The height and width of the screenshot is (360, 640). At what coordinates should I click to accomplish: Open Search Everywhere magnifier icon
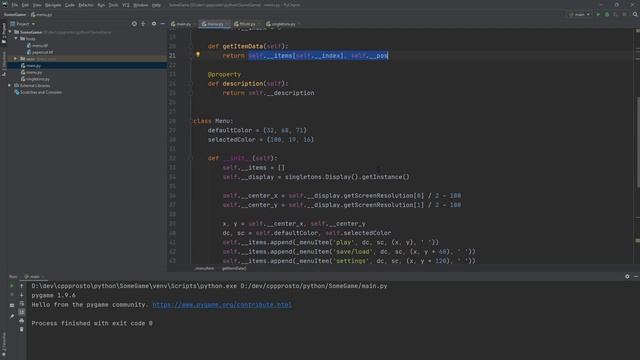(635, 14)
